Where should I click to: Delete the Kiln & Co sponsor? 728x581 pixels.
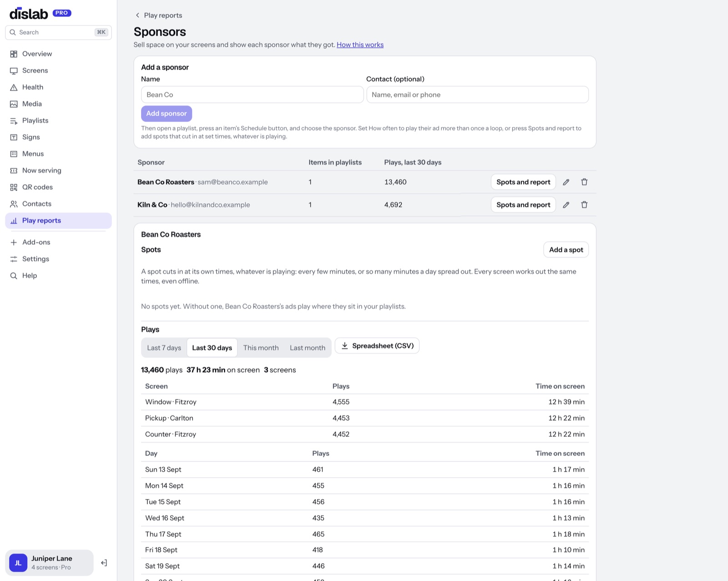pos(584,205)
